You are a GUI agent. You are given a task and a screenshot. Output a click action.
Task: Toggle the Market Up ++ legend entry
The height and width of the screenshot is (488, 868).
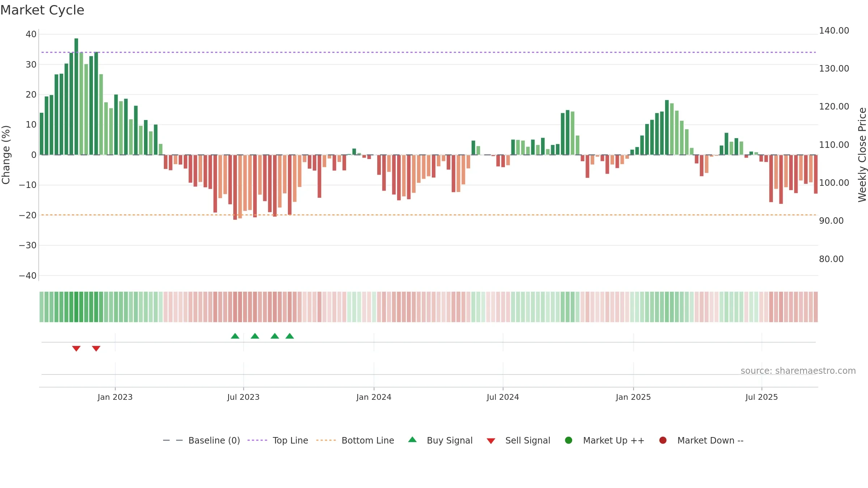click(604, 440)
